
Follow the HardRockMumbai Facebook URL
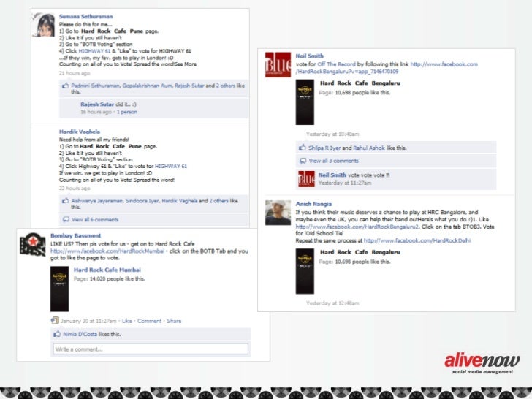tap(107, 251)
